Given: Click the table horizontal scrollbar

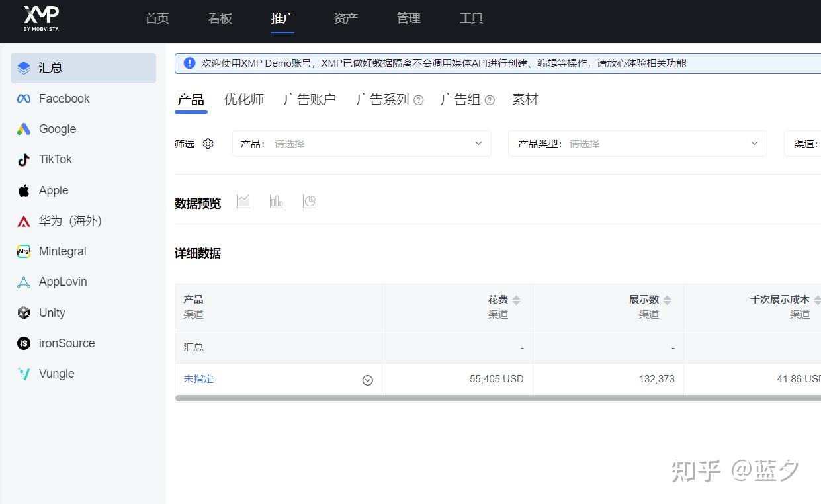Looking at the screenshot, I should (x=497, y=398).
